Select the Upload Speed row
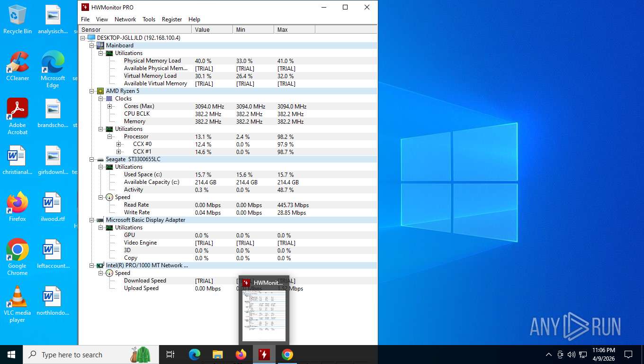The width and height of the screenshot is (644, 364). pyautogui.click(x=228, y=288)
